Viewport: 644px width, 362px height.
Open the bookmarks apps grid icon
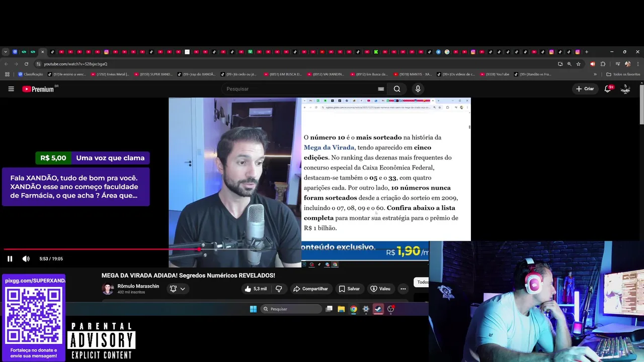pos(7,74)
